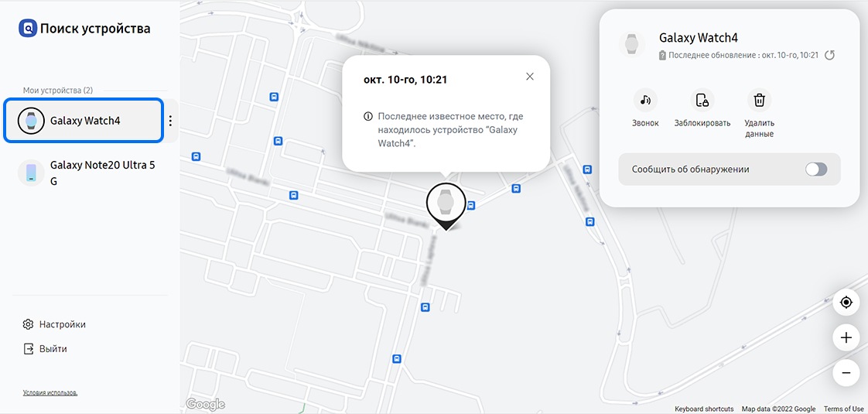
Task: Zoom in the map with plus button
Action: [846, 337]
